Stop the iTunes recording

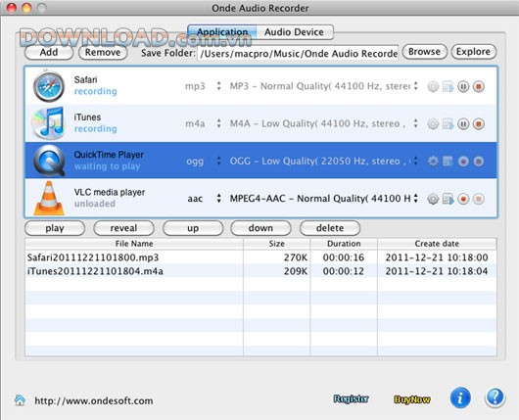pos(479,124)
